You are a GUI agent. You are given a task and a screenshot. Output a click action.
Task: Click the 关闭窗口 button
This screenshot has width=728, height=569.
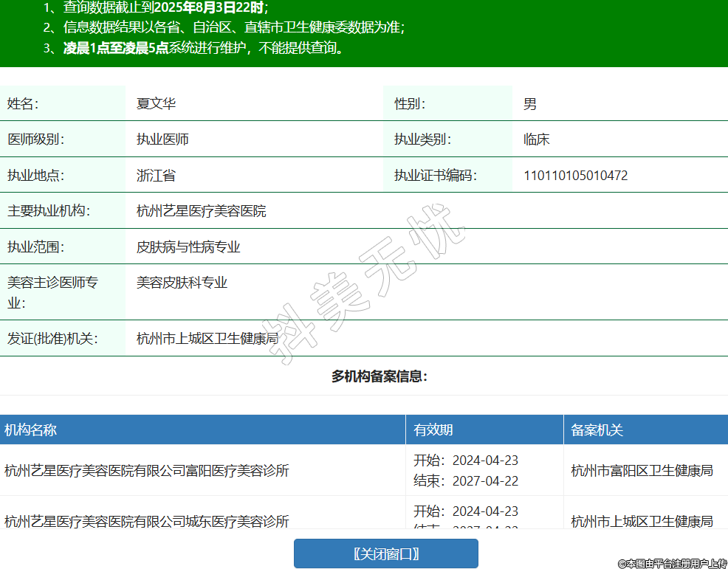point(385,554)
